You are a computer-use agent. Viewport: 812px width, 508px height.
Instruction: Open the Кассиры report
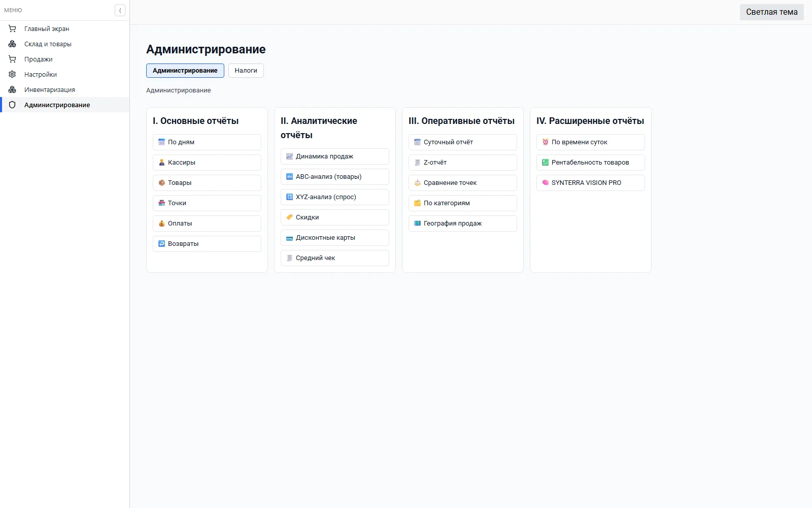(207, 163)
